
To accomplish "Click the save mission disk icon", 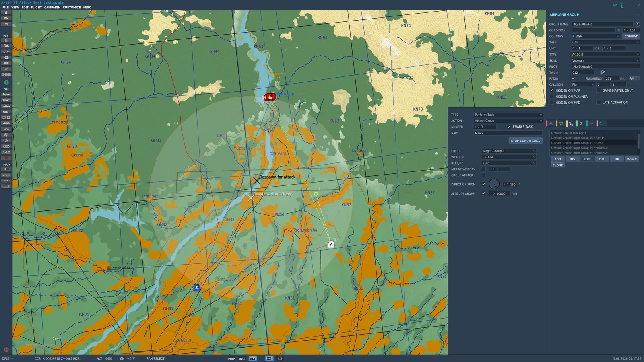I will pos(6,24).
